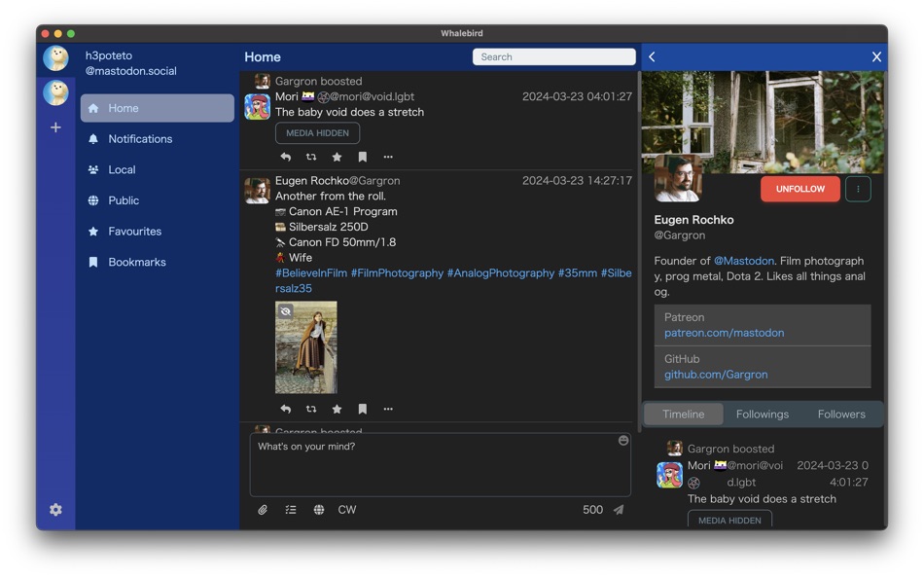Reply to Mori's baby void post in Home

point(286,157)
